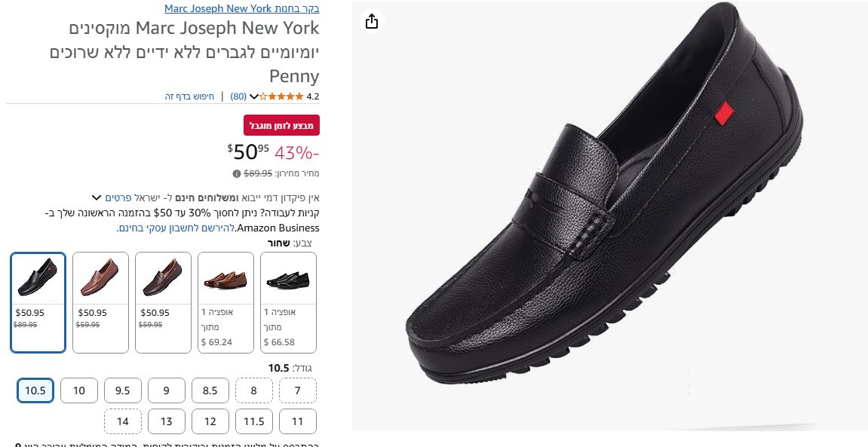The image size is (868, 447).
Task: Select the $66.58 black pair option
Action: [x=288, y=302]
